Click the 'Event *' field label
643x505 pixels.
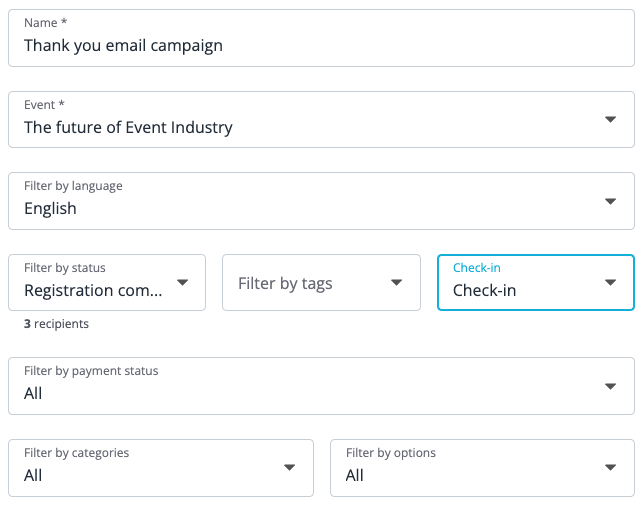44,105
